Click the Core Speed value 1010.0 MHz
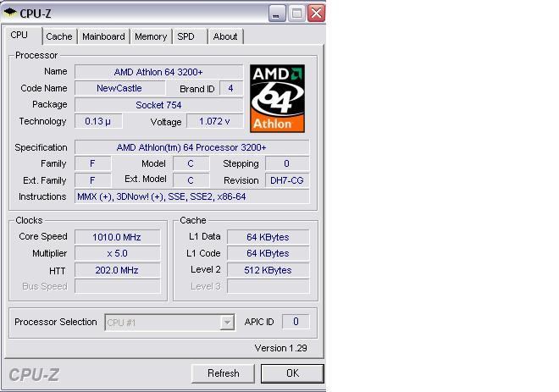This screenshot has width=559, height=392. coord(117,237)
